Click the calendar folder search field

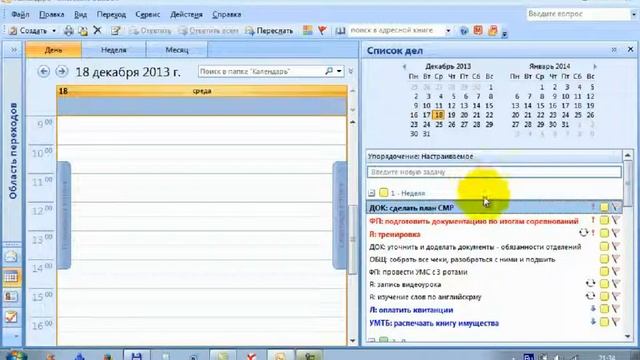click(x=261, y=71)
